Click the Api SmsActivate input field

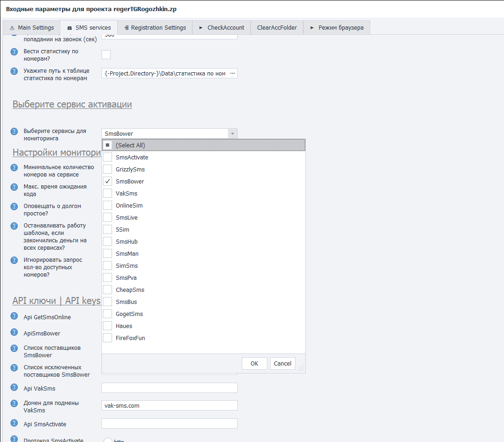pyautogui.click(x=170, y=423)
